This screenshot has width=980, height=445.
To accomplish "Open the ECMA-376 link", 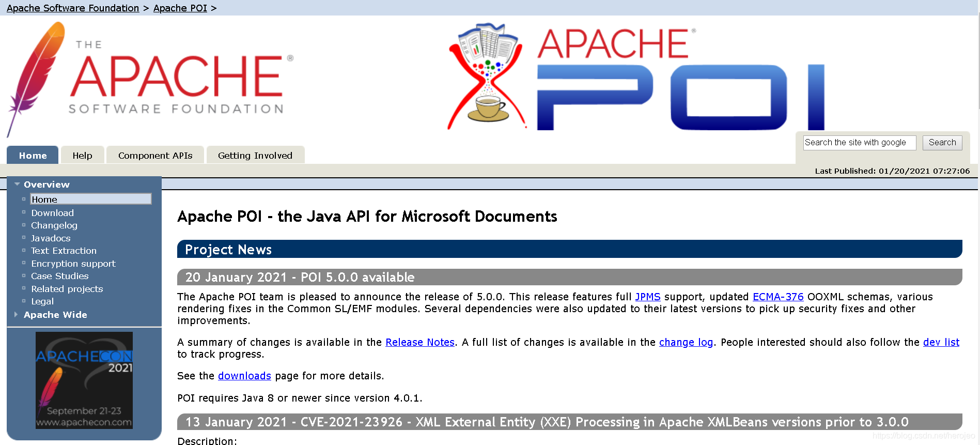I will point(778,297).
